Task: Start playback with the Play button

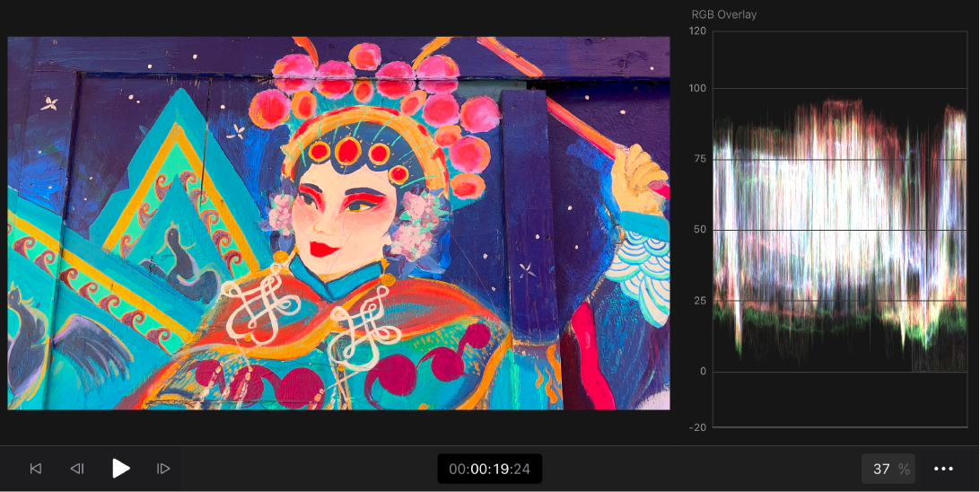Action: click(x=120, y=469)
